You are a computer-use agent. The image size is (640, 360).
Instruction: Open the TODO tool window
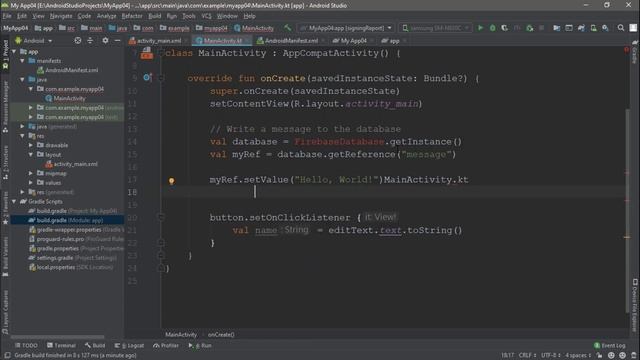26,345
